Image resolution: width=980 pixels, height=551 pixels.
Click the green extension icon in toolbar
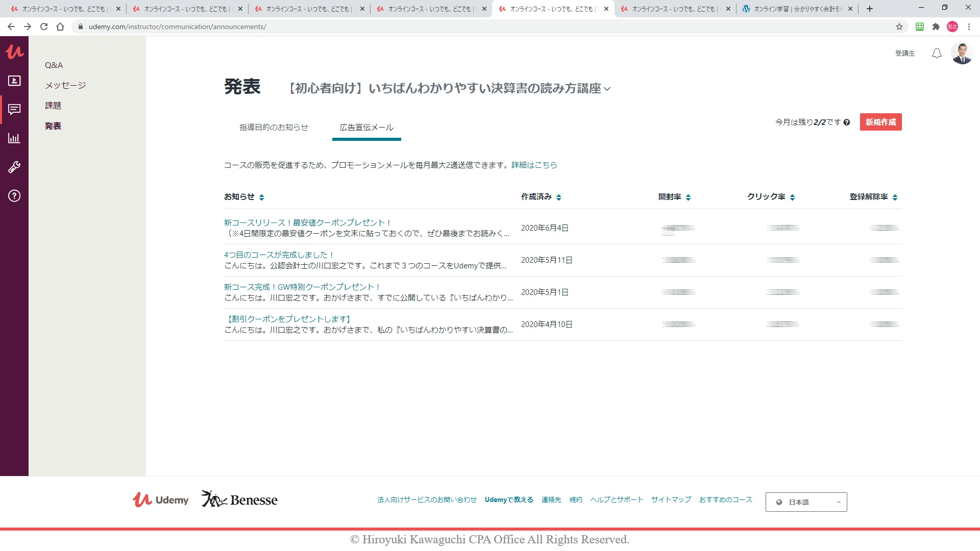tap(920, 27)
